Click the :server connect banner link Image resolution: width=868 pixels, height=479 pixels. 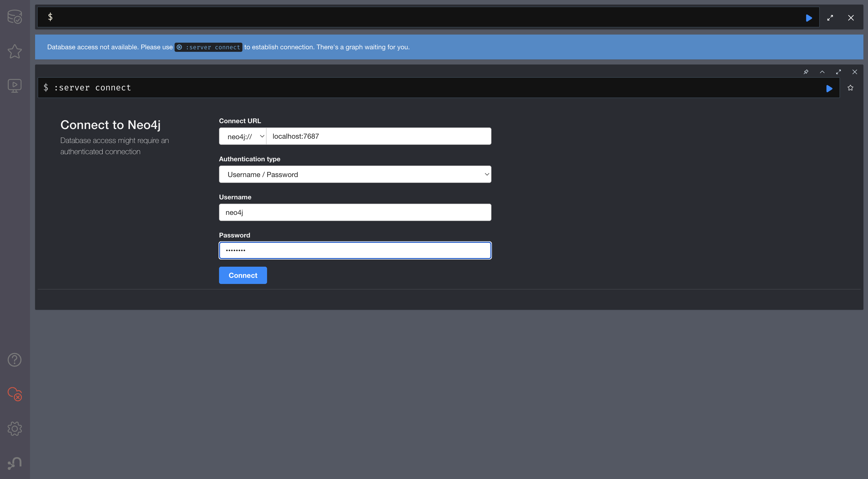point(208,47)
